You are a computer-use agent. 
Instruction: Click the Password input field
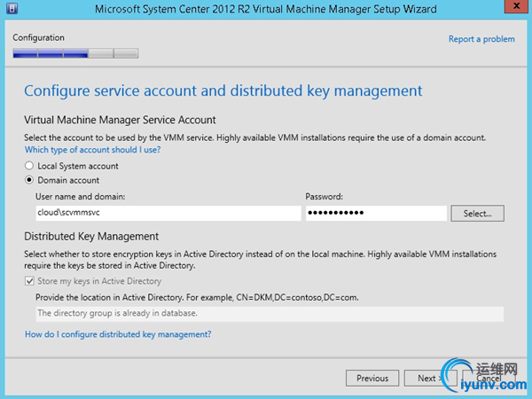point(376,213)
